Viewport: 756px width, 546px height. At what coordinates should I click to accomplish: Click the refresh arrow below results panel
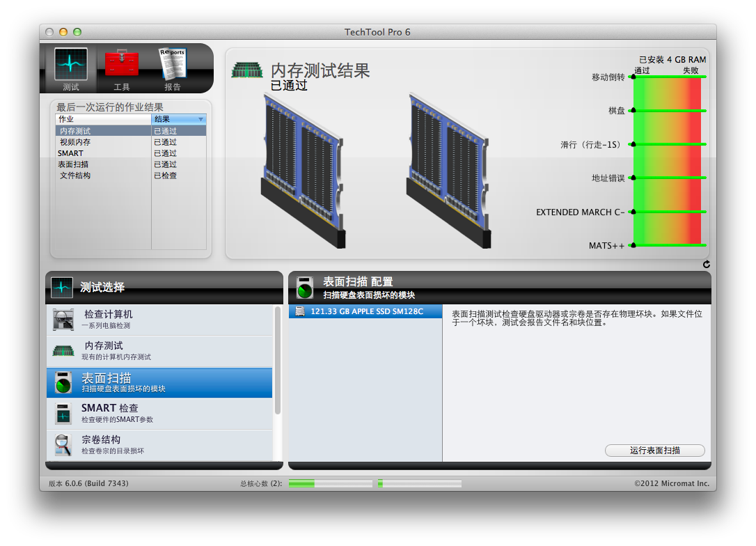[707, 265]
